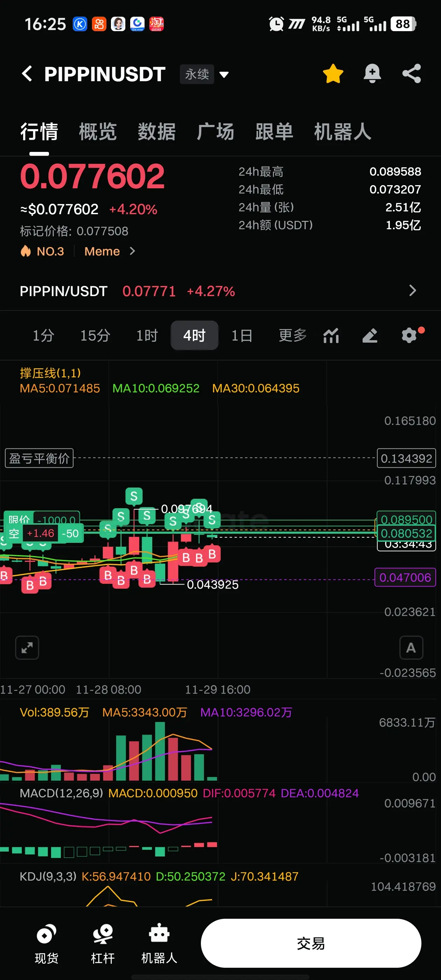Open price alert bell icon
This screenshot has height=980, width=441.
click(372, 73)
